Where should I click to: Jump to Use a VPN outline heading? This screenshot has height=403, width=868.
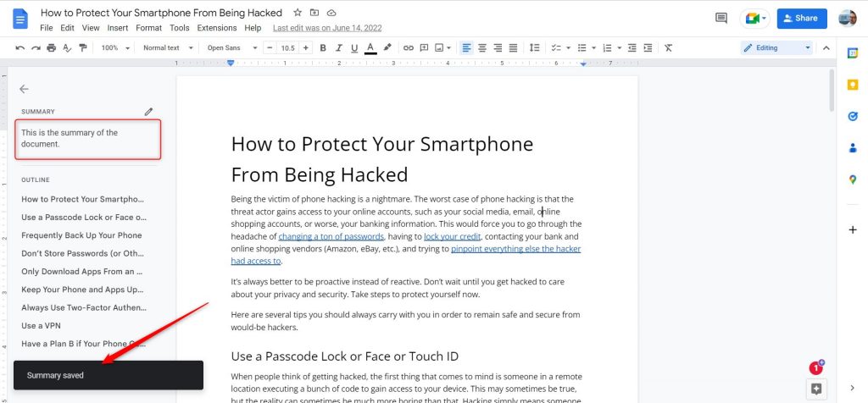[41, 326]
